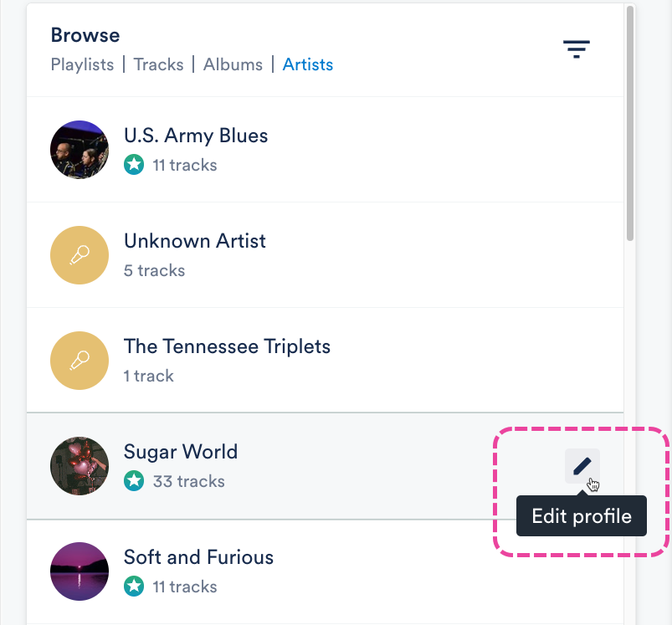Open the Sugar World artist name
This screenshot has height=625, width=672.
[181, 452]
